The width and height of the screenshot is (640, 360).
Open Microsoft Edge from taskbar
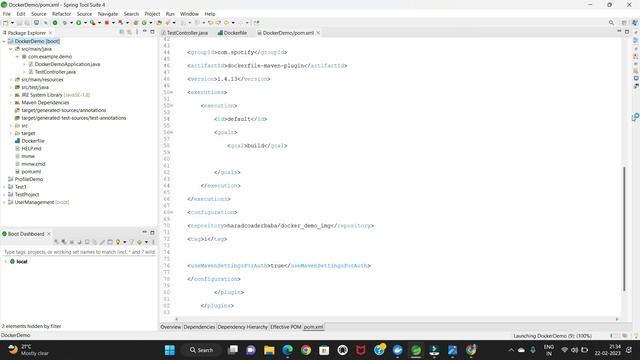(287, 350)
